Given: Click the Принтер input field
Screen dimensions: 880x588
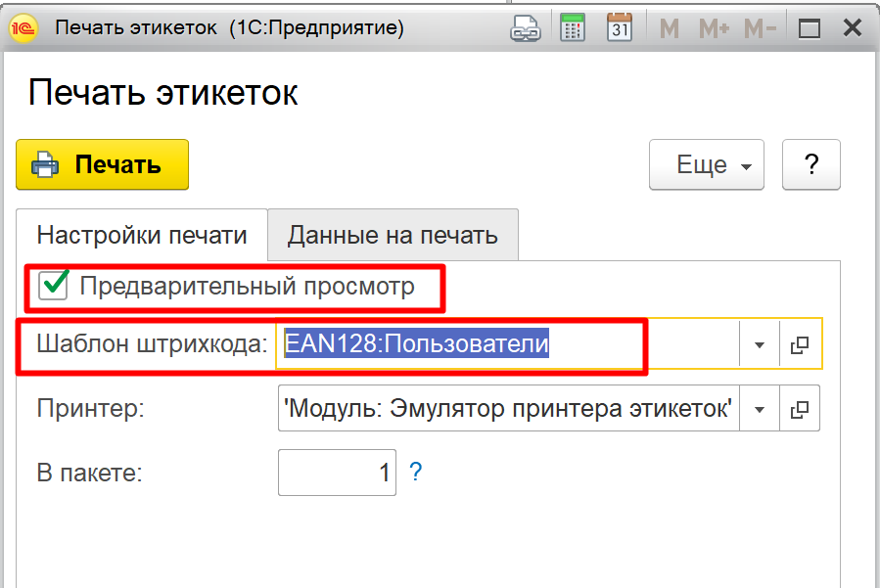Looking at the screenshot, I should click(x=508, y=408).
